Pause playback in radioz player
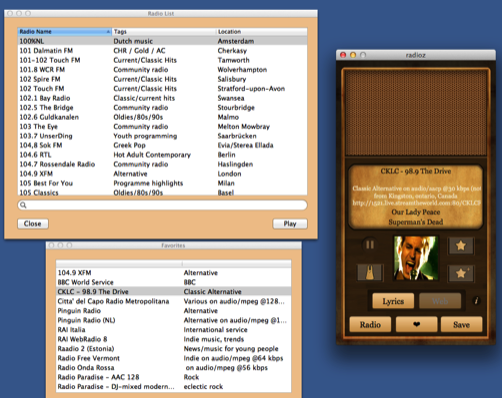This screenshot has height=398, width=502. point(370,245)
